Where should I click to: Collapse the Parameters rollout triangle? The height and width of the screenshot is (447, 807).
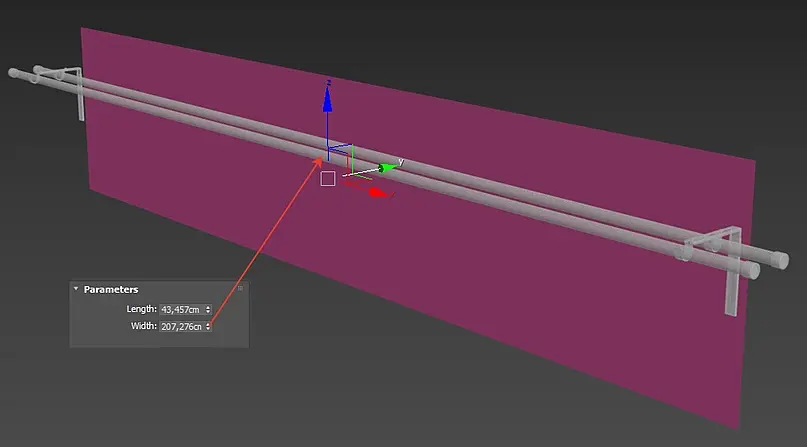tap(76, 289)
